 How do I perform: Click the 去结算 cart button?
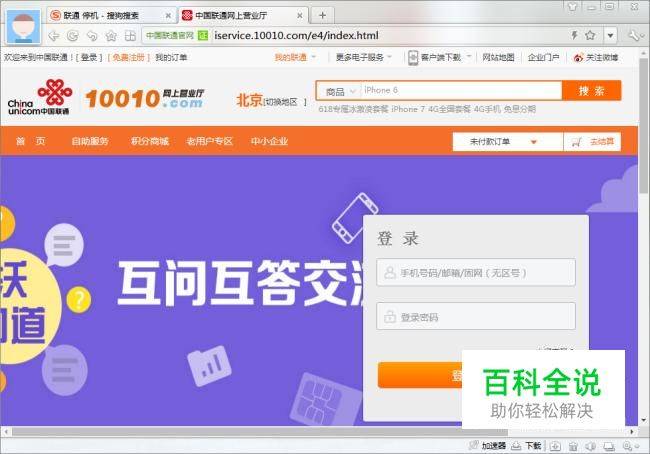[x=592, y=142]
